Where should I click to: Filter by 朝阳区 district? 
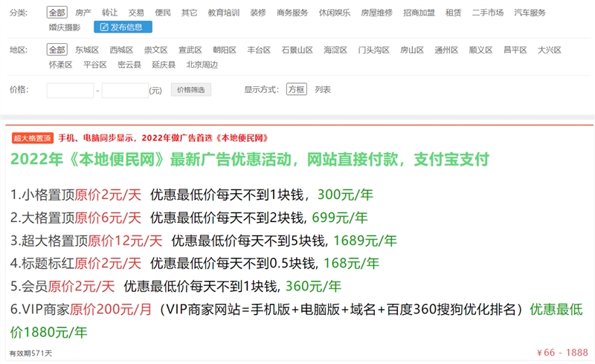point(224,50)
